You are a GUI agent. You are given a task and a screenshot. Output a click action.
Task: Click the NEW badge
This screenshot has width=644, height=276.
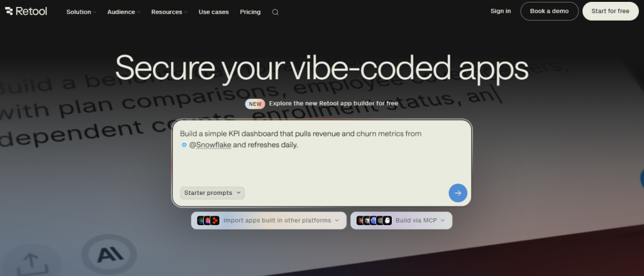255,104
